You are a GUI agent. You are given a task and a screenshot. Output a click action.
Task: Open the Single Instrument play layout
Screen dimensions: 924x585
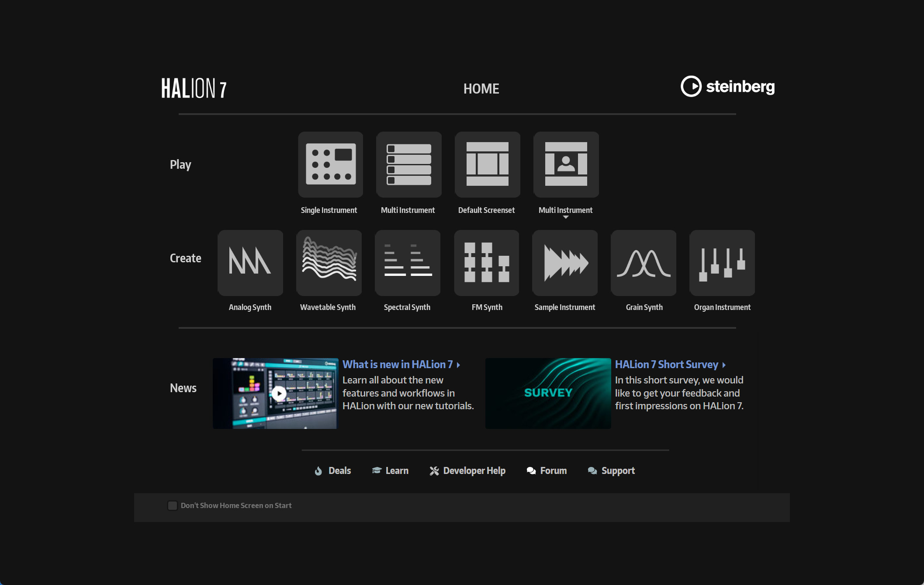pyautogui.click(x=330, y=164)
